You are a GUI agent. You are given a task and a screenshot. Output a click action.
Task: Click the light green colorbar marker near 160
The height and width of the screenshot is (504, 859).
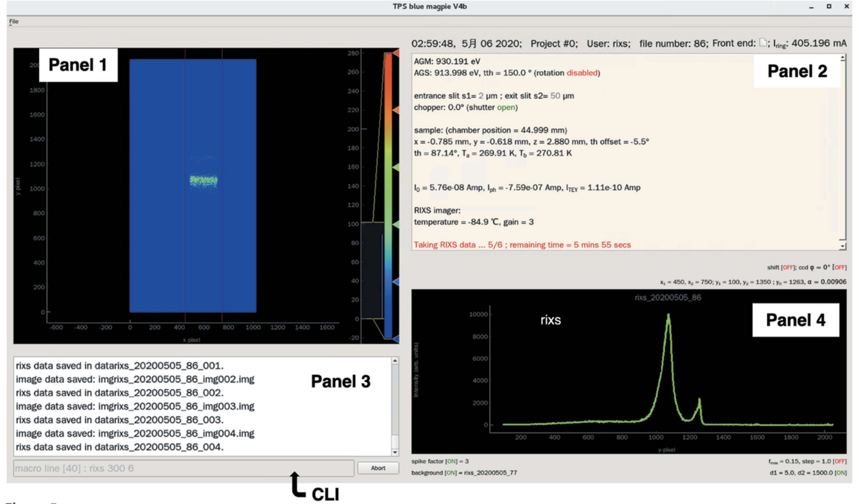coord(396,167)
